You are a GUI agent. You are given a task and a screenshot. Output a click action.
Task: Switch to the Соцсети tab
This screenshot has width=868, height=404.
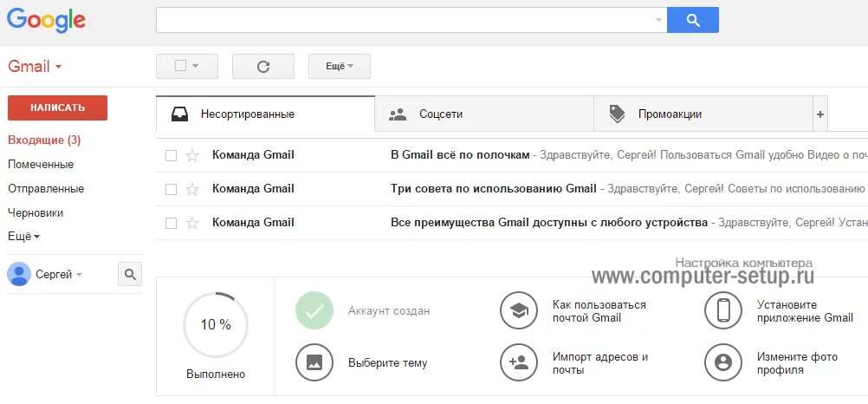[x=484, y=114]
